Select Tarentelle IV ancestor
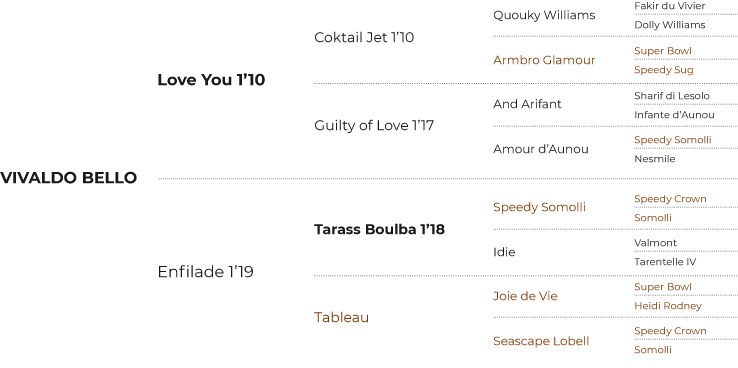Viewport: 738px width, 368px height. click(x=665, y=262)
